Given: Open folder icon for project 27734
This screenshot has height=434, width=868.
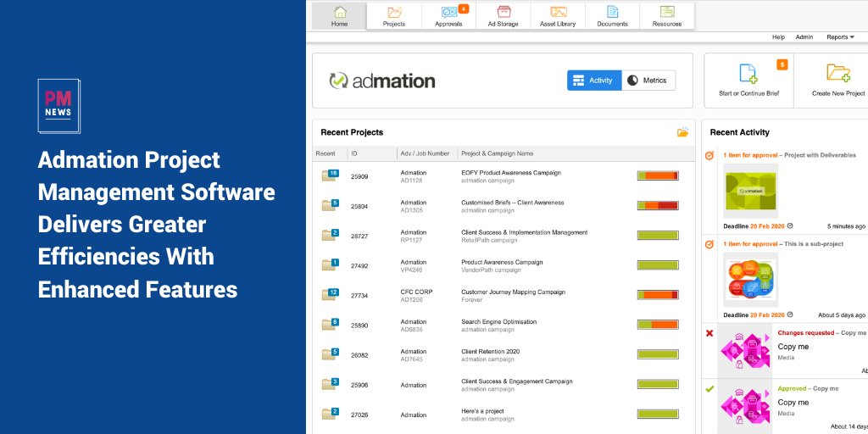Looking at the screenshot, I should [x=330, y=294].
